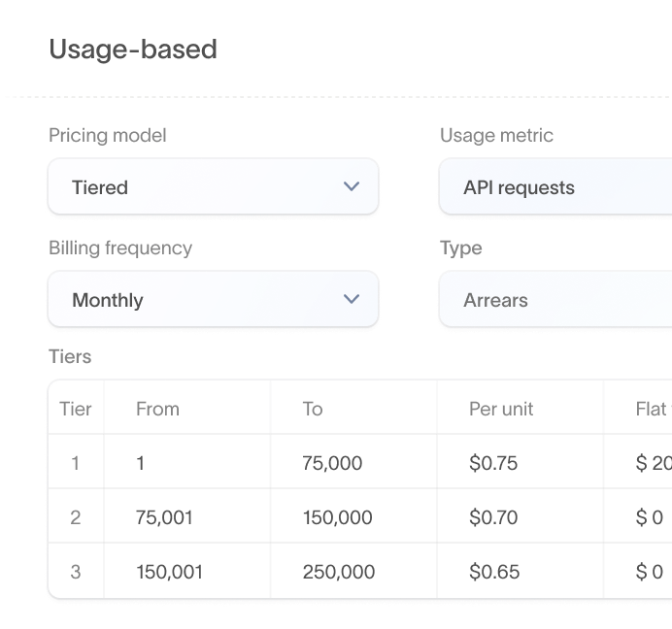Click the chevron in the Tiered field

point(352,186)
